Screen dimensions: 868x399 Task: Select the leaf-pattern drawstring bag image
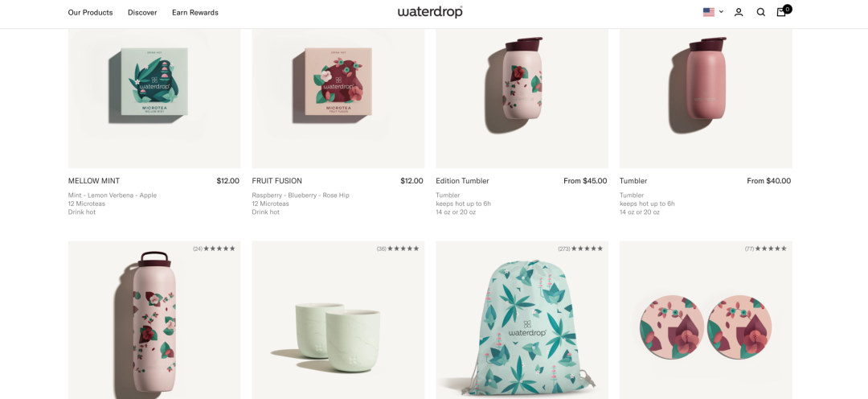point(522,319)
